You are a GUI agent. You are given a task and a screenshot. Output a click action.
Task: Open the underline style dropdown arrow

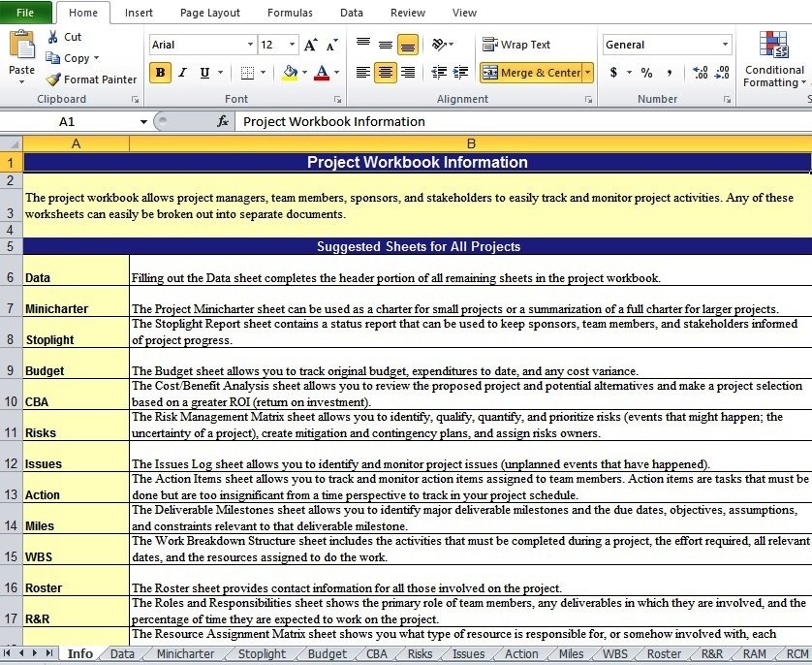click(221, 73)
